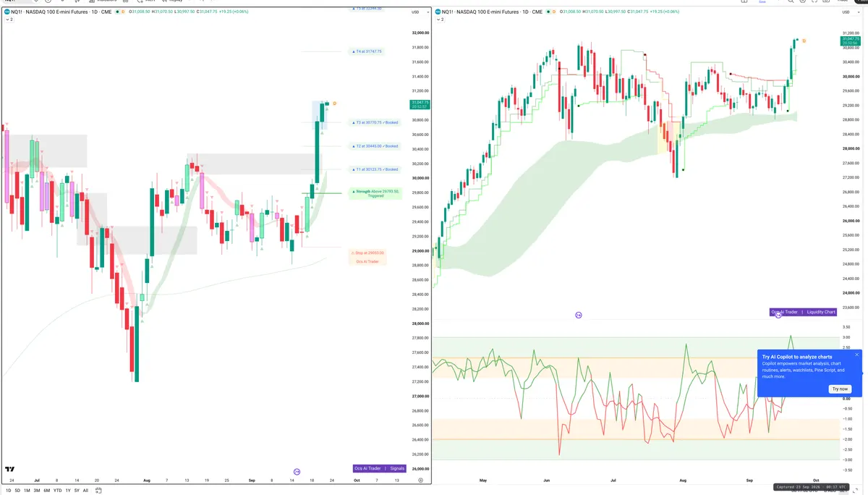Click -3.00 on oscillator scale

846,460
